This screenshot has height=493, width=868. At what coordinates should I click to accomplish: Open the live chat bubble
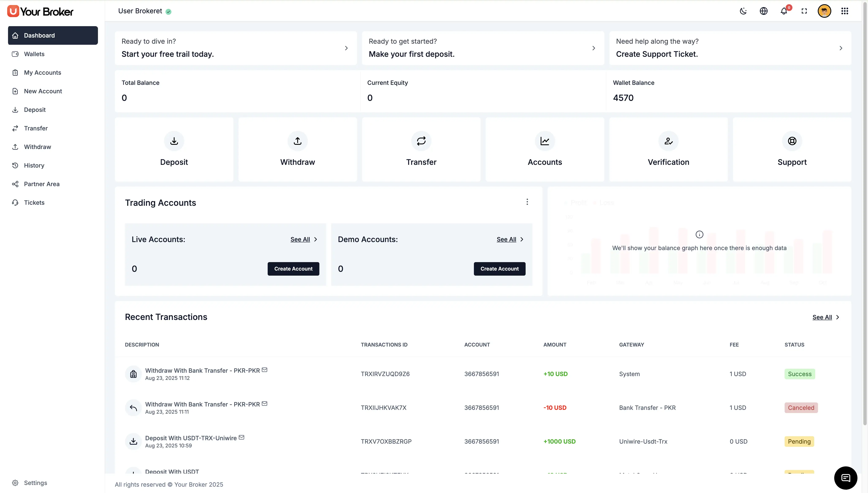click(846, 478)
